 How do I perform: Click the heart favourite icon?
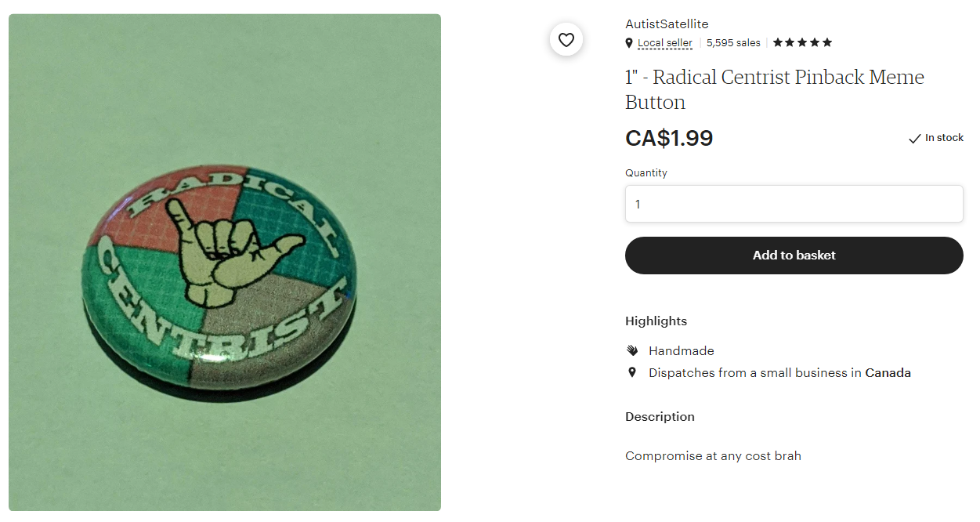tap(566, 39)
